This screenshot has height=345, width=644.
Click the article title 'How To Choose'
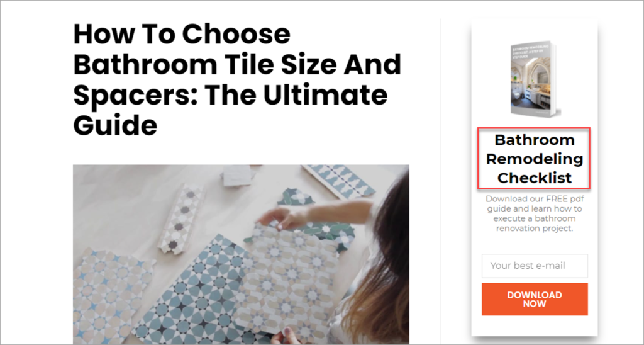coord(182,34)
